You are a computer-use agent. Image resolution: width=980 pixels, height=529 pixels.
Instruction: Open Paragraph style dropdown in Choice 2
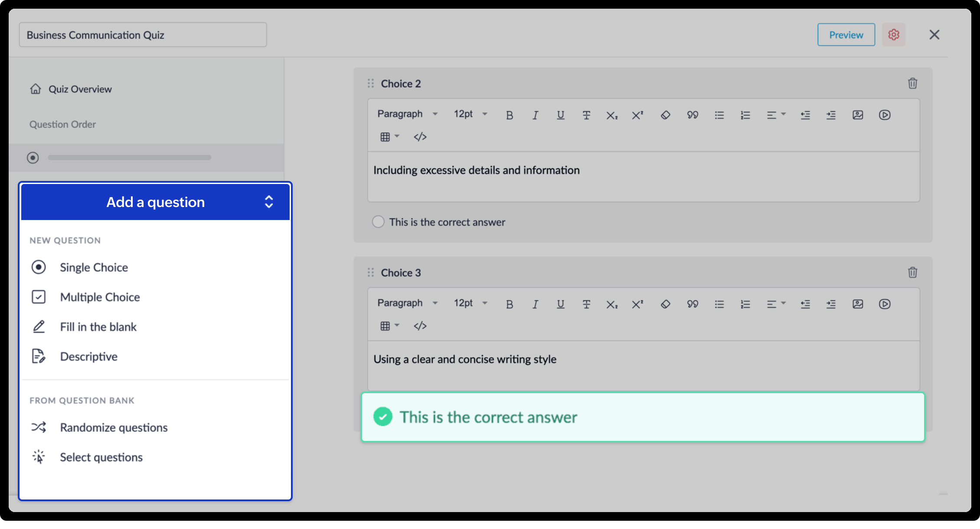(x=408, y=114)
